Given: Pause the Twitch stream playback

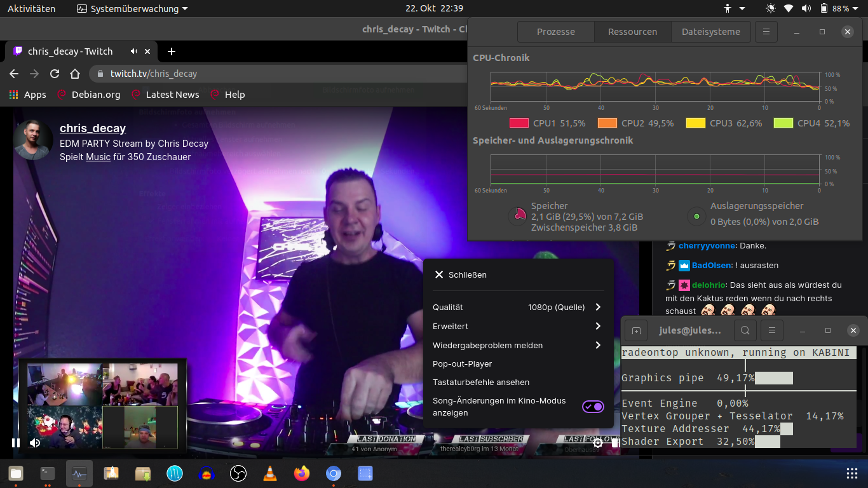Looking at the screenshot, I should click(x=16, y=442).
